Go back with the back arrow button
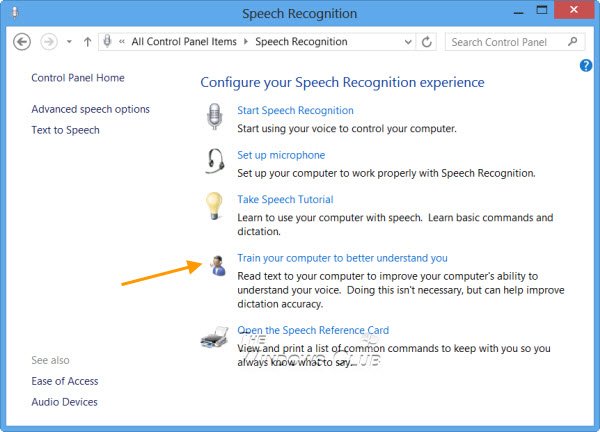Screen dimensions: 600x432 (x=22, y=42)
